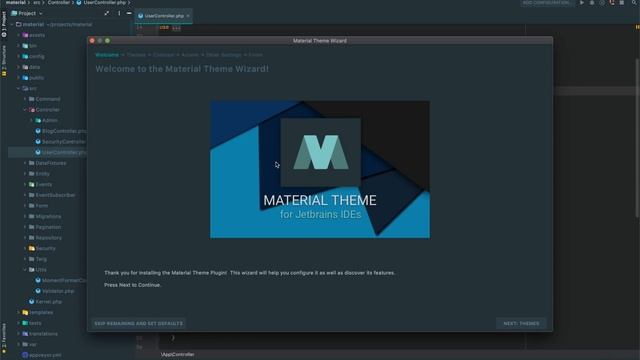Screen dimensions: 640x360
Task: Select the Pagination folder
Action: (x=45, y=227)
